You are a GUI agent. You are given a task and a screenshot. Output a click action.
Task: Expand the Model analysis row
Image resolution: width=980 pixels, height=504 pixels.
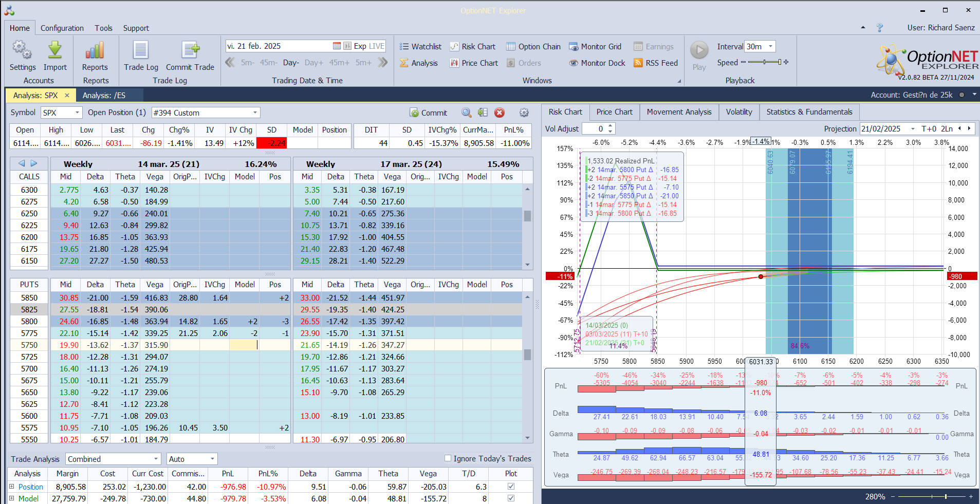[11, 498]
